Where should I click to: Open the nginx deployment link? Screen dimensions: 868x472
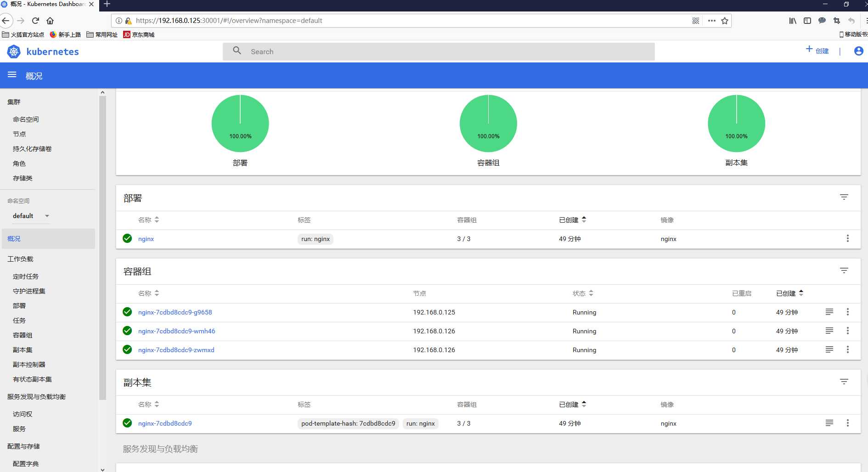click(146, 239)
